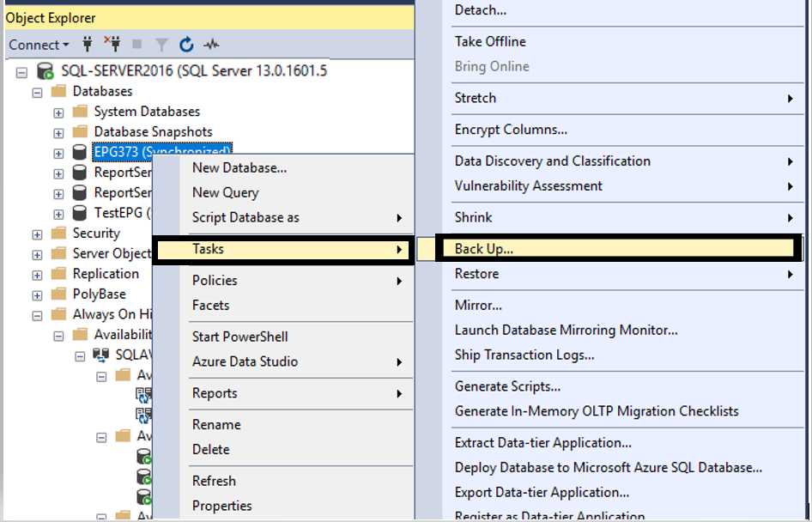Click the System Databases folder icon

(x=80, y=112)
